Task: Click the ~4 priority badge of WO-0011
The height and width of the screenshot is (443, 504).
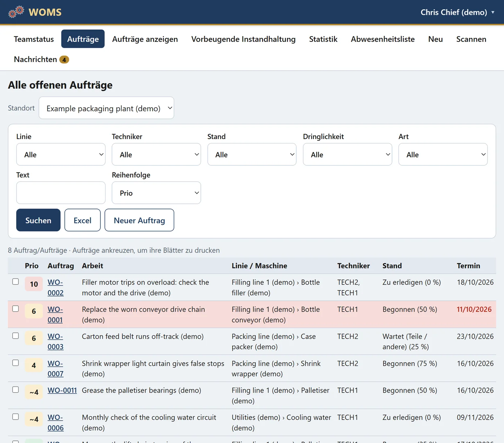Action: pos(34,392)
